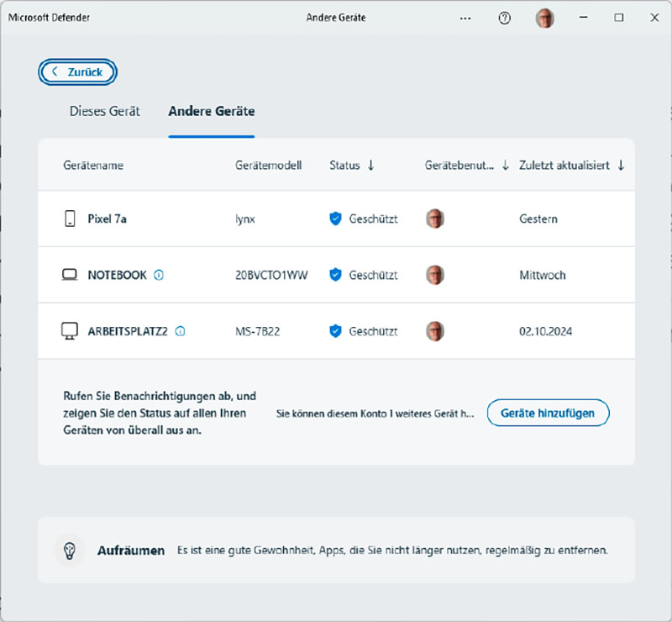Image resolution: width=672 pixels, height=622 pixels.
Task: Click the Geräte hinzufügen button
Action: pos(549,413)
